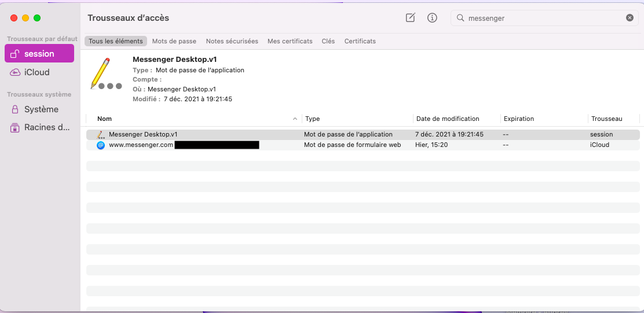Viewport: 644px width, 313px height.
Task: Switch to Certificats tab
Action: click(360, 41)
